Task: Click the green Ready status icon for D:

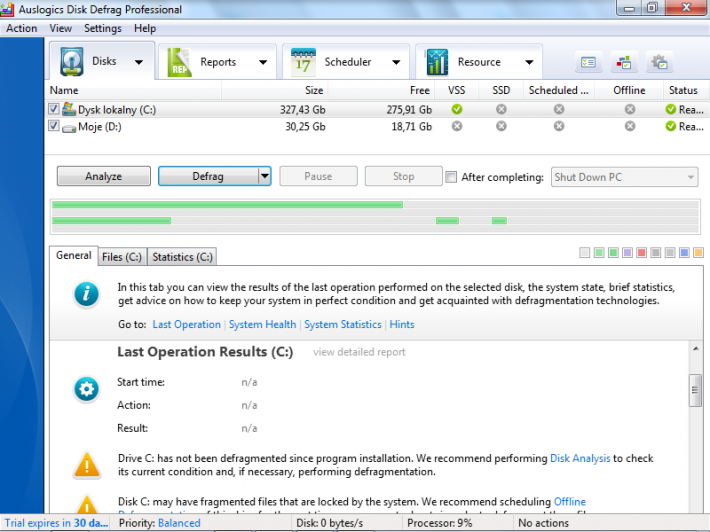Action: coord(671,126)
